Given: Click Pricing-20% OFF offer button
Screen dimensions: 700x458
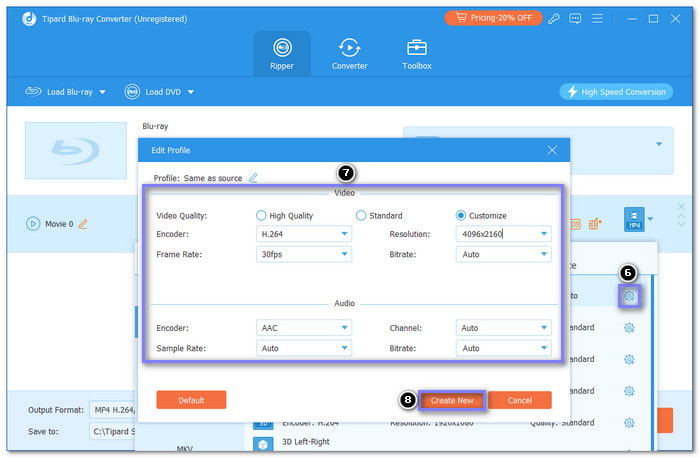Looking at the screenshot, I should pyautogui.click(x=493, y=18).
